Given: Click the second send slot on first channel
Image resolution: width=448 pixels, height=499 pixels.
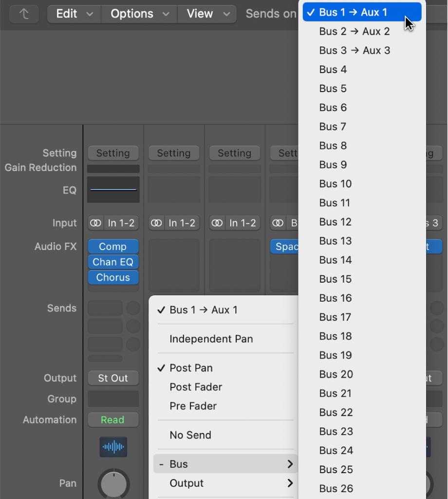Looking at the screenshot, I should 105,326.
